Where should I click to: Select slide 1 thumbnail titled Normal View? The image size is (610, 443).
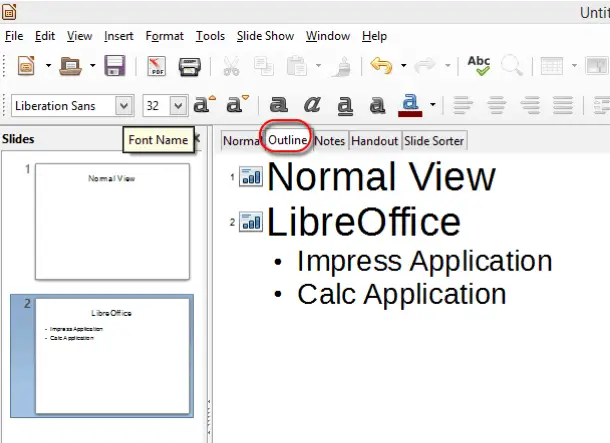(x=112, y=221)
